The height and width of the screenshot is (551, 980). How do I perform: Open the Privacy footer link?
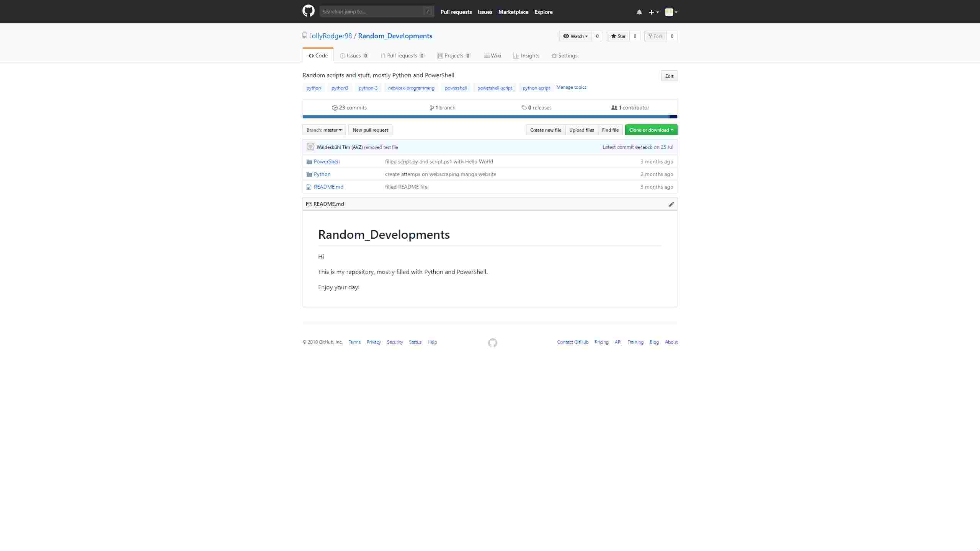click(374, 342)
